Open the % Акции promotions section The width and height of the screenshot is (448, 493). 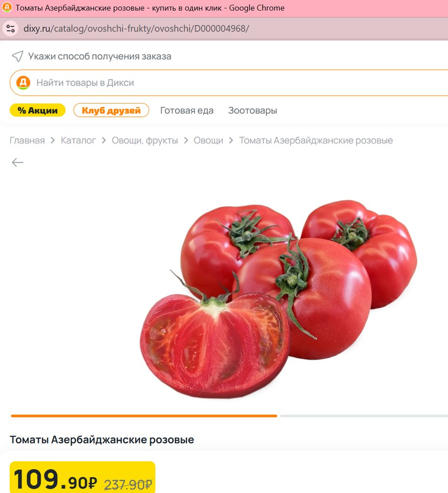coord(38,110)
